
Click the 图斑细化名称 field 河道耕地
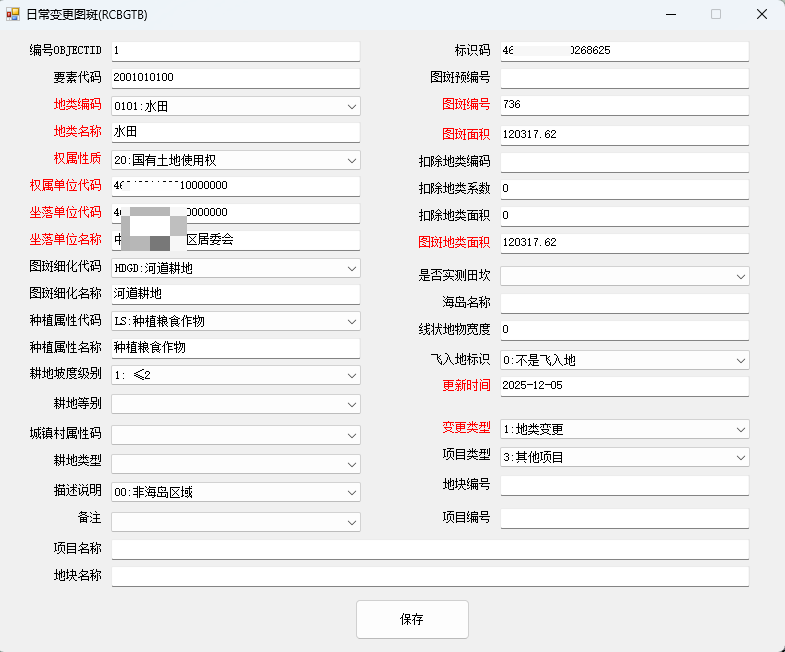click(x=236, y=294)
